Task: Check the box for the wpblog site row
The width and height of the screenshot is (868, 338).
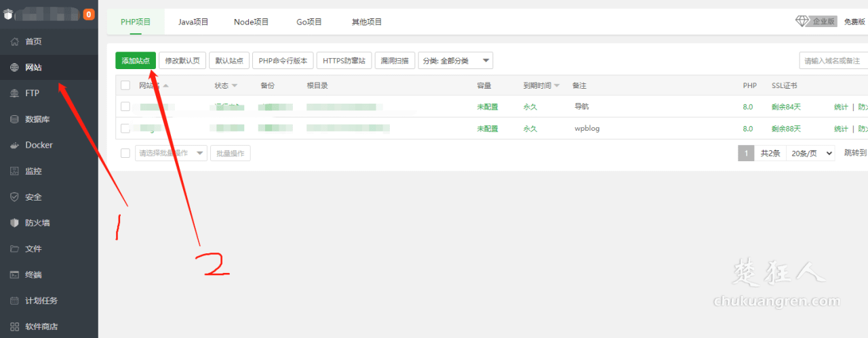Action: tap(125, 129)
